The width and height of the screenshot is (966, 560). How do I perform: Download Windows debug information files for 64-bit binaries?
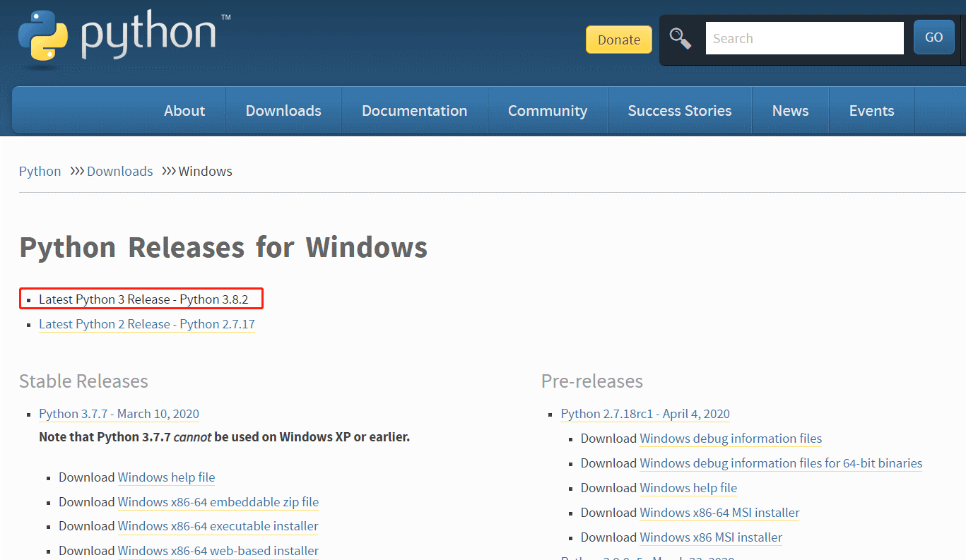781,463
